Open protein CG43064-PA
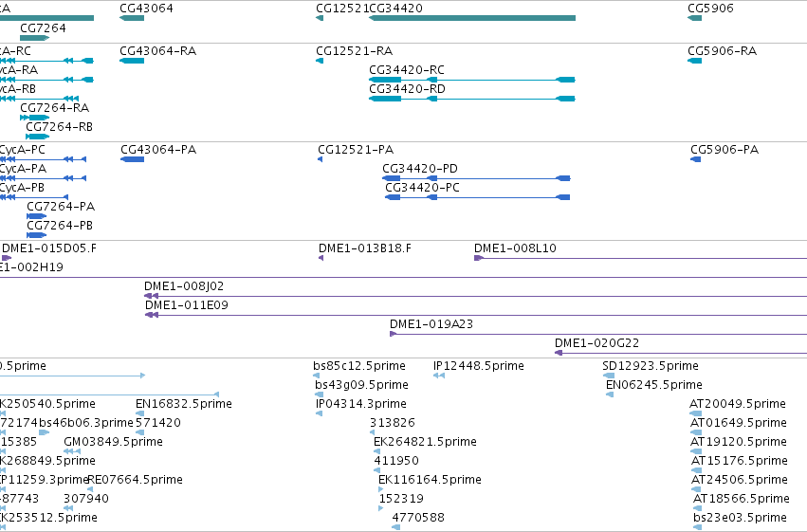This screenshot has height=532, width=807. tap(158, 150)
